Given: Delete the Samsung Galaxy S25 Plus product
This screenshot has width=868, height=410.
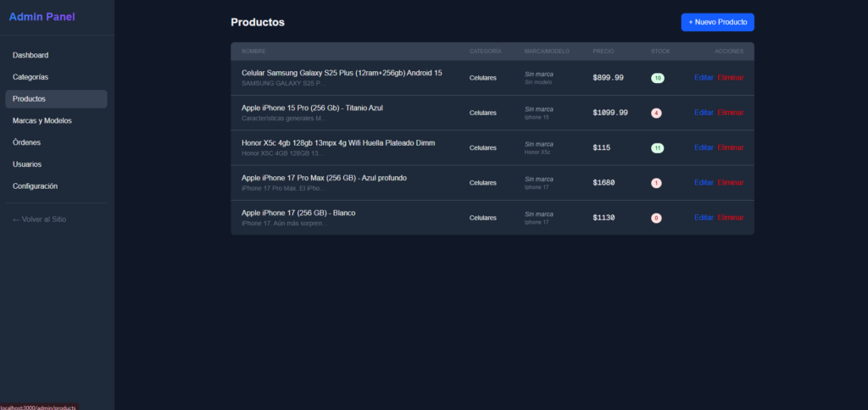Looking at the screenshot, I should [x=730, y=78].
